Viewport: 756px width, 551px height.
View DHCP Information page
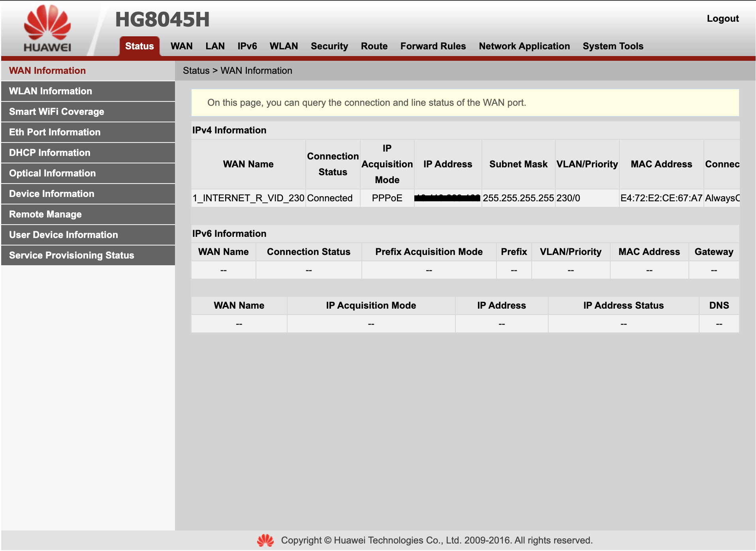[50, 153]
